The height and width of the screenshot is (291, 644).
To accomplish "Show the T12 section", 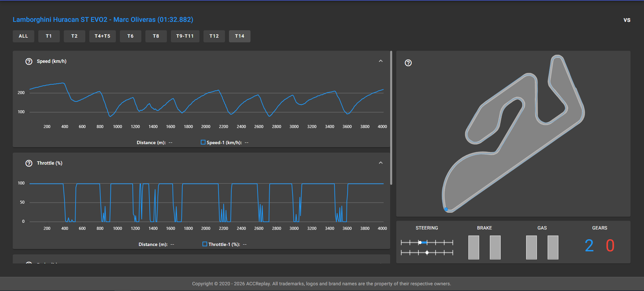I will point(214,36).
